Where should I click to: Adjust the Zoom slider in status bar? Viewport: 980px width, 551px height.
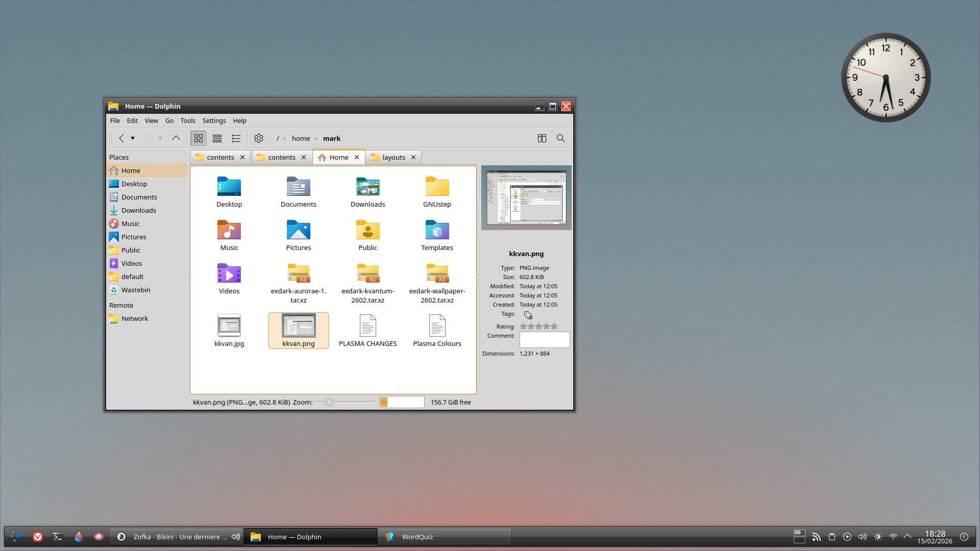tap(346, 402)
